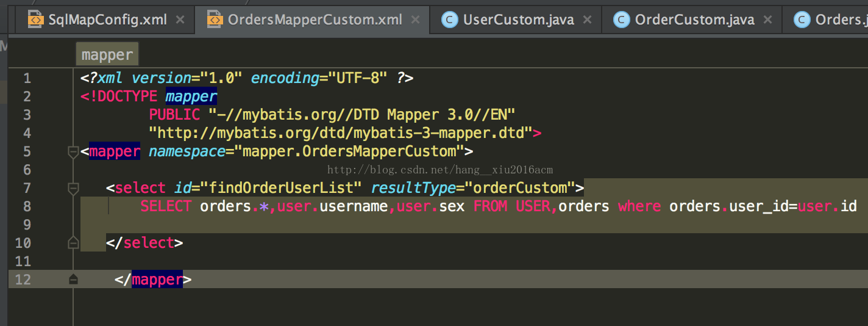
Task: Click the fold end marker on line 12
Action: tap(73, 280)
